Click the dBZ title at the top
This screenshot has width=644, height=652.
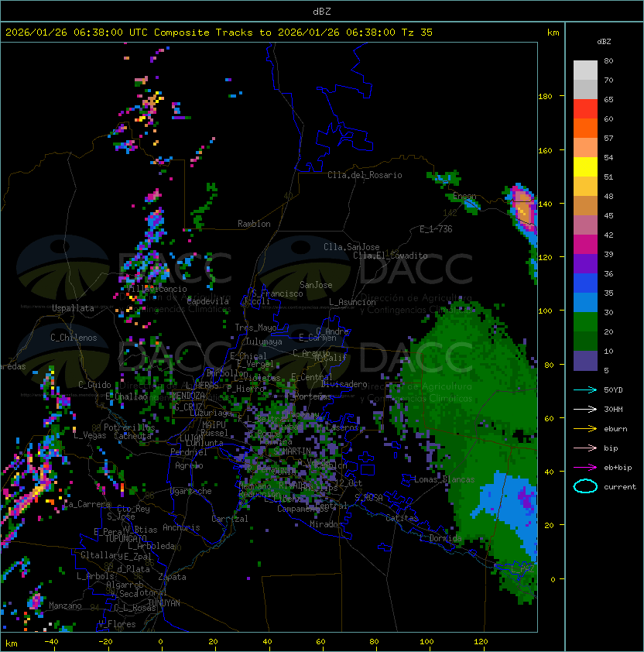(x=322, y=12)
